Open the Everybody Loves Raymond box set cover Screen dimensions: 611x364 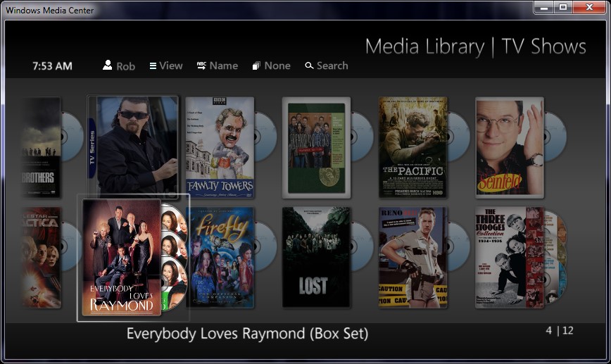click(122, 258)
